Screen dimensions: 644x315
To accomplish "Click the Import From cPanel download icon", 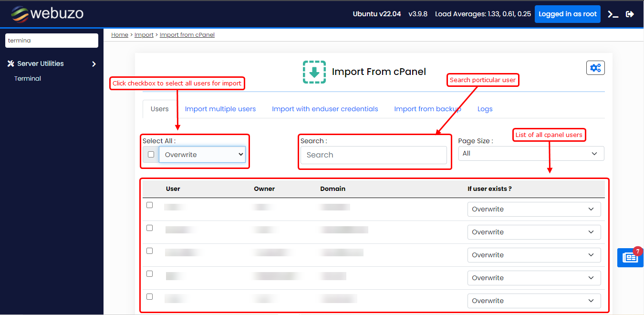I will coord(314,72).
